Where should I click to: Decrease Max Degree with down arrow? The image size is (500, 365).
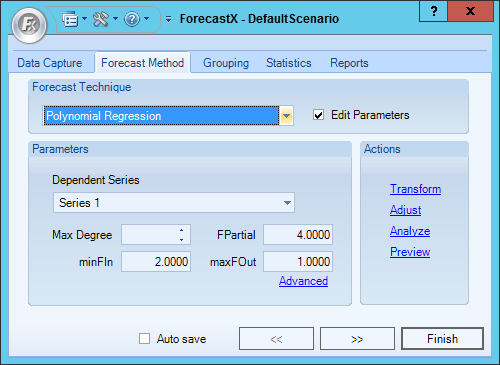click(181, 240)
